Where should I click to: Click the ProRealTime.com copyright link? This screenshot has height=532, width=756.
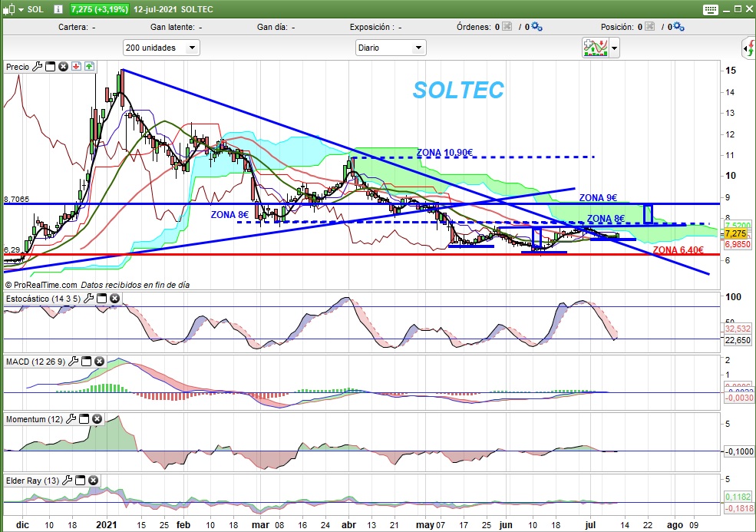41,285
